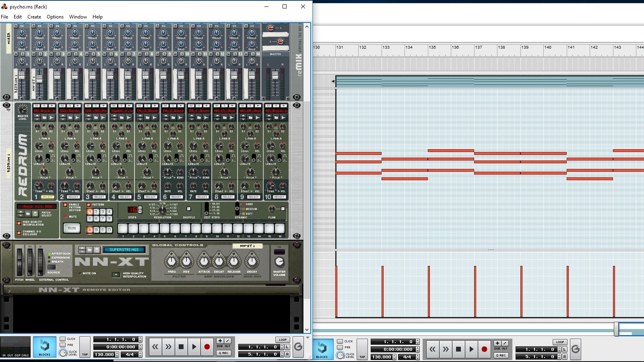Image resolution: width=644 pixels, height=362 pixels.
Task: Click the NN-XT pitch wheel
Action: click(x=19, y=262)
